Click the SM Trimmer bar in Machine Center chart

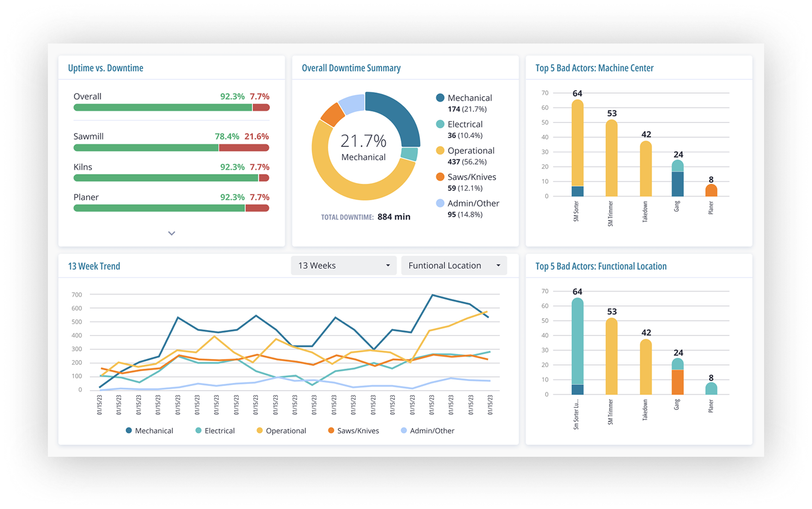tap(612, 158)
